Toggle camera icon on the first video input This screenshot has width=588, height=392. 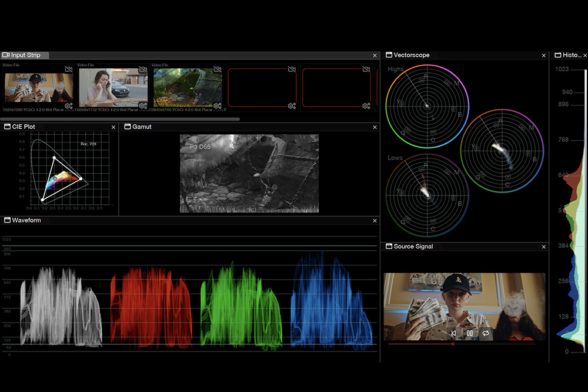point(69,69)
